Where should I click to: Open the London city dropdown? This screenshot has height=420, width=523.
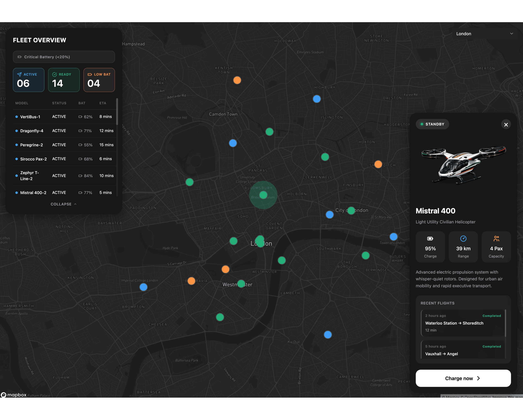pyautogui.click(x=484, y=34)
